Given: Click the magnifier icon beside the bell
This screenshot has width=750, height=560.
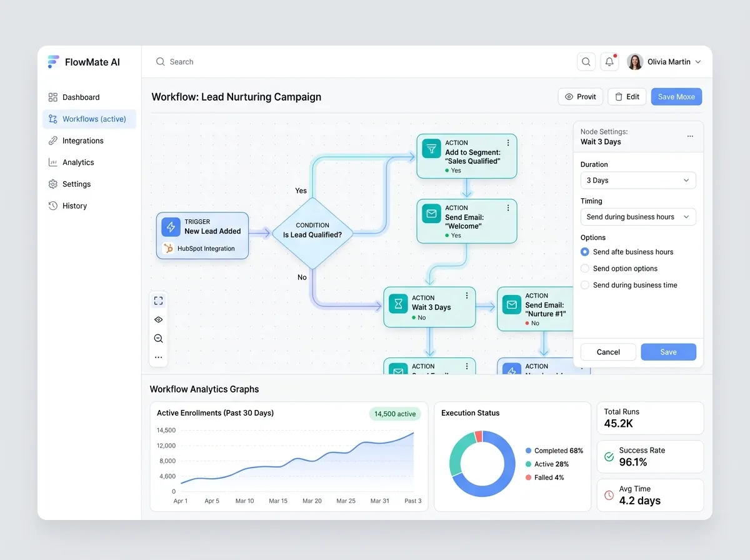Looking at the screenshot, I should (586, 62).
